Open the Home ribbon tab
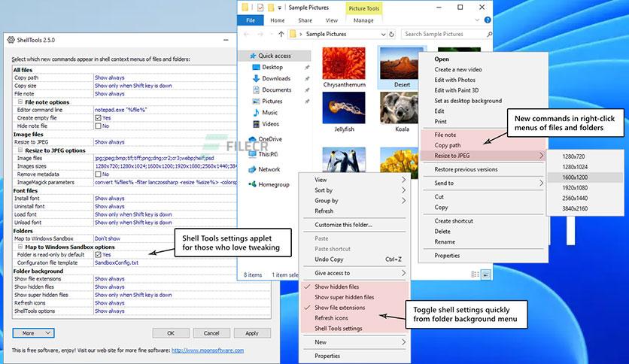The height and width of the screenshot is (364, 629). (x=277, y=20)
